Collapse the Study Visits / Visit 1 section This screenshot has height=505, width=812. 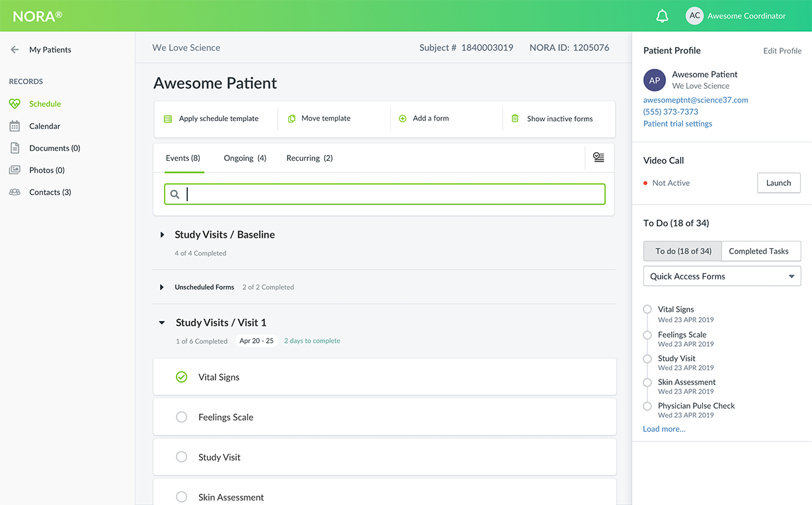162,323
